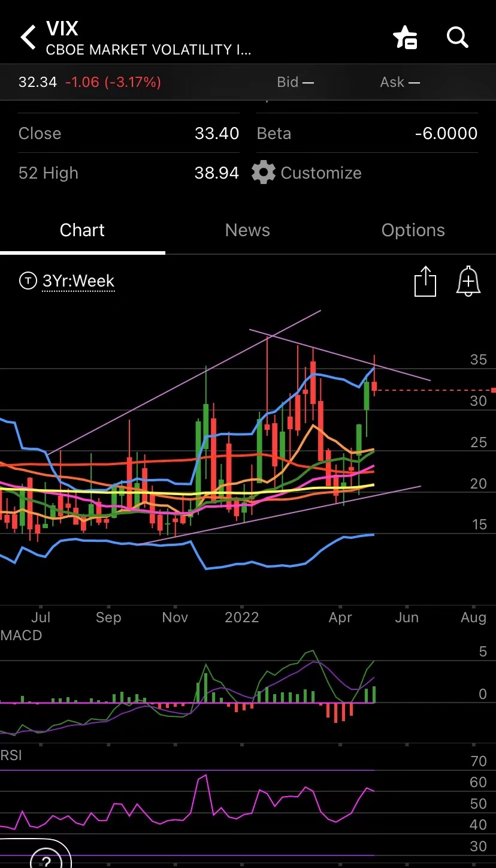Tap the back arrow beside VIX
This screenshot has height=868, width=496.
coord(28,37)
